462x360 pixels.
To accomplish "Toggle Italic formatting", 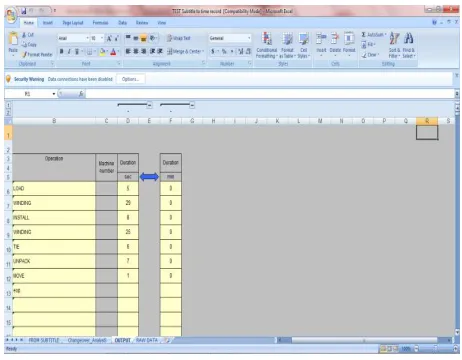I will click(x=69, y=52).
